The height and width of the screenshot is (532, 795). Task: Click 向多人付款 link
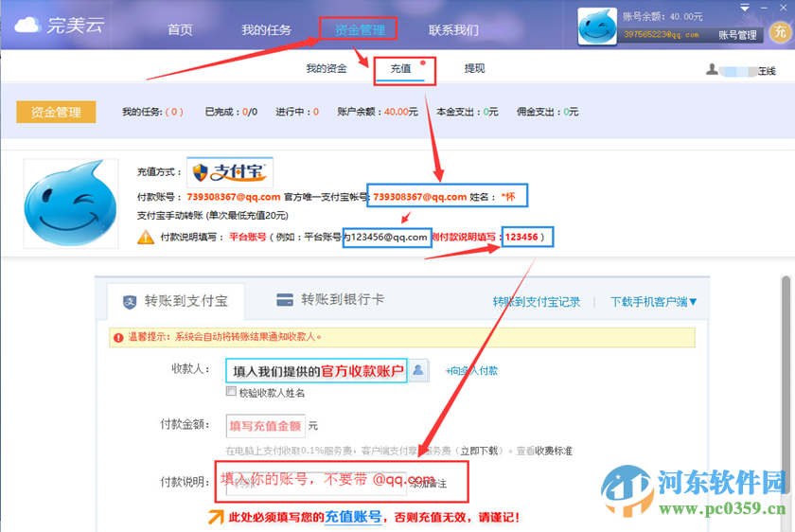tap(471, 371)
